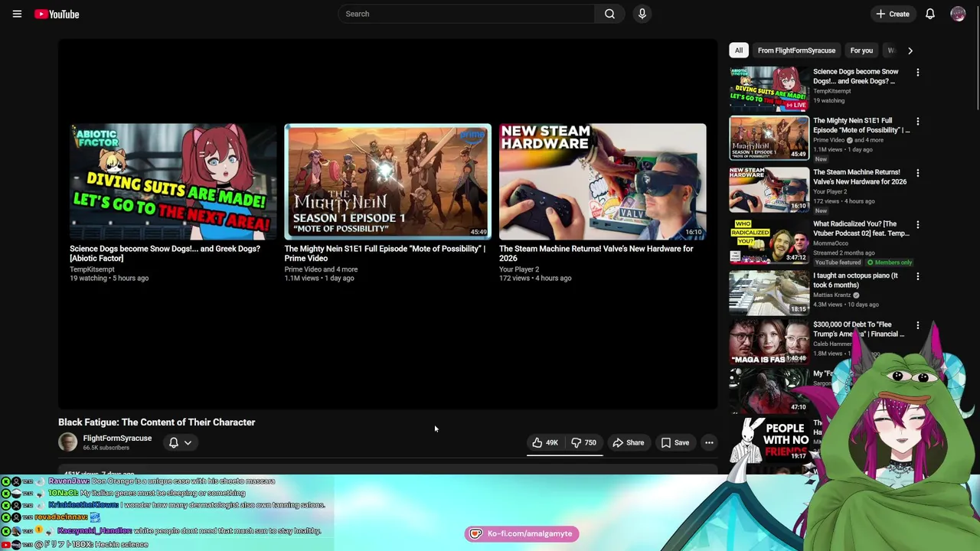Show more filter chips with right arrow
980x551 pixels.
(x=910, y=51)
